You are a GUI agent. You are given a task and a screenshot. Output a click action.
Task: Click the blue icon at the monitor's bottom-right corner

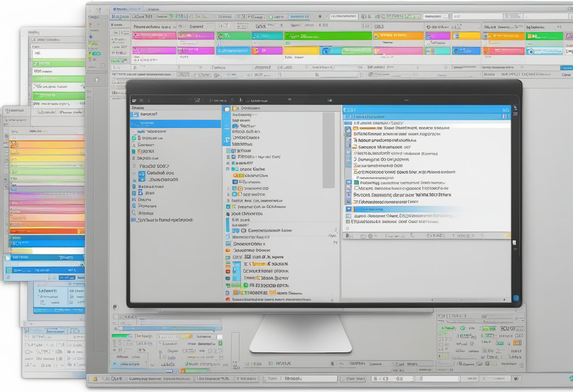tap(516, 298)
